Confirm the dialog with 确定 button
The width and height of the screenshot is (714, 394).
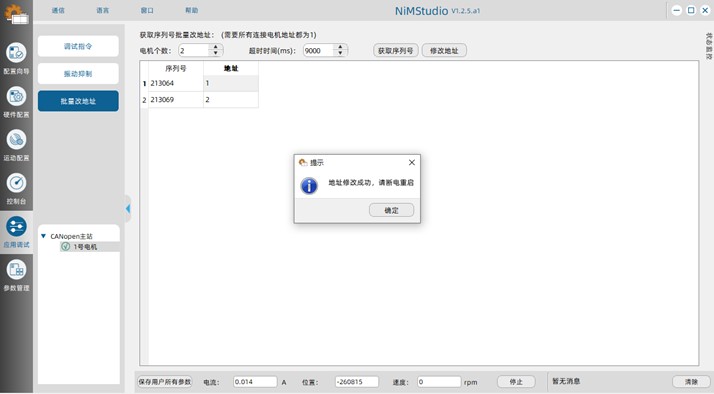tap(391, 210)
